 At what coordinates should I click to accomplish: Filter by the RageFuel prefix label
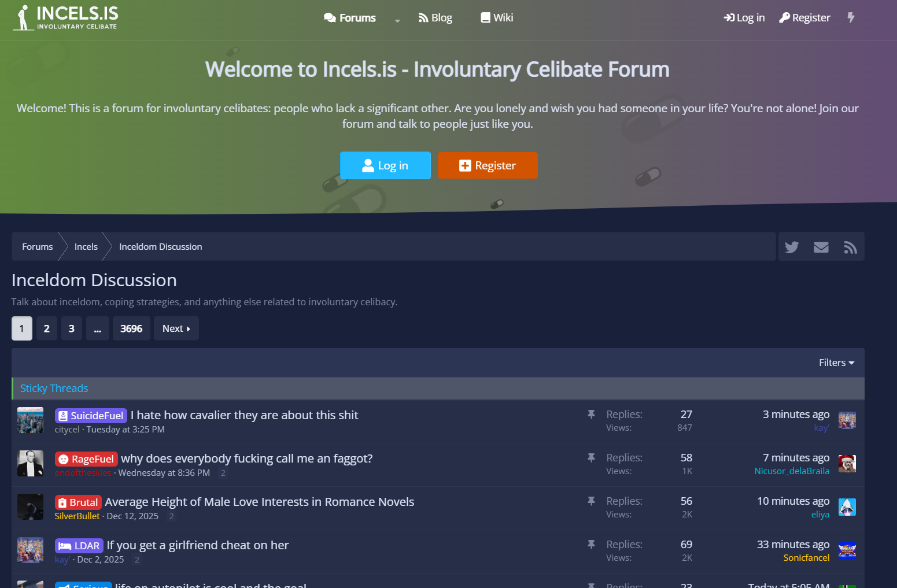[86, 459]
